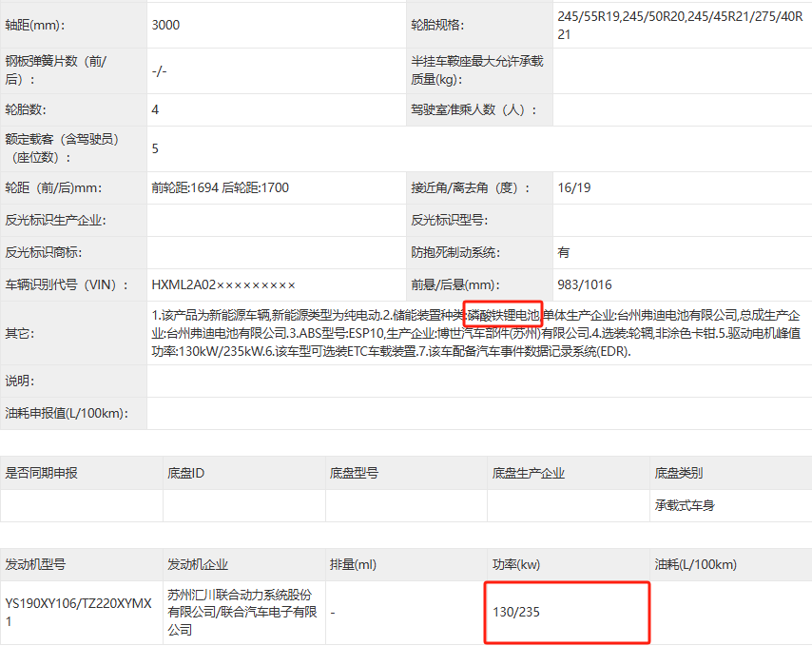Image resolution: width=812 pixels, height=646 pixels.
Task: Click the 驾驶室准乘人数 label
Action: (474, 109)
